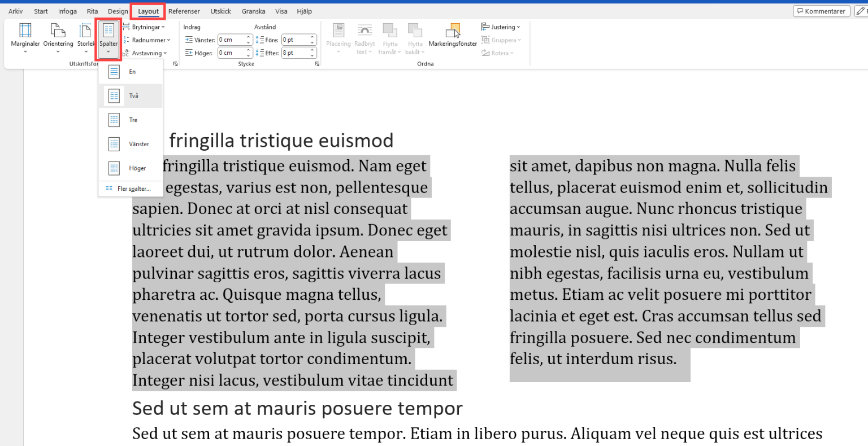Increase the Efter spacing with the up arrow
The image size is (868, 446).
313,50
